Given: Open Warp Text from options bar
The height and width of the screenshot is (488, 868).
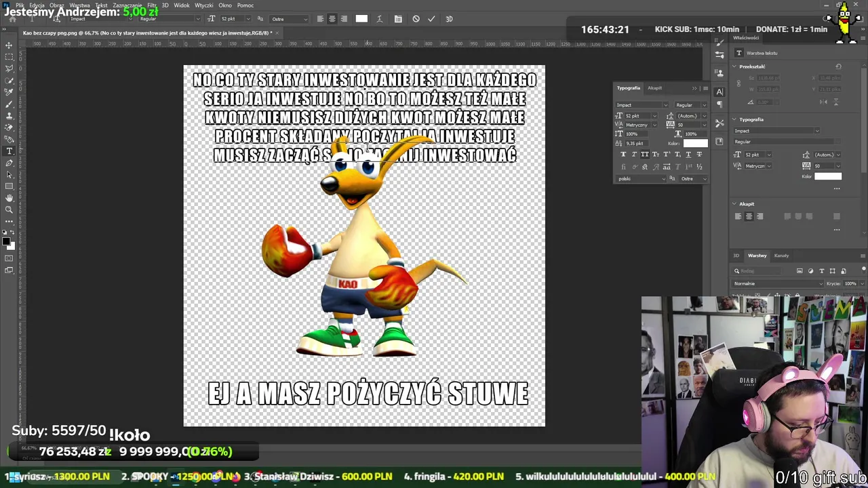Looking at the screenshot, I should (379, 19).
